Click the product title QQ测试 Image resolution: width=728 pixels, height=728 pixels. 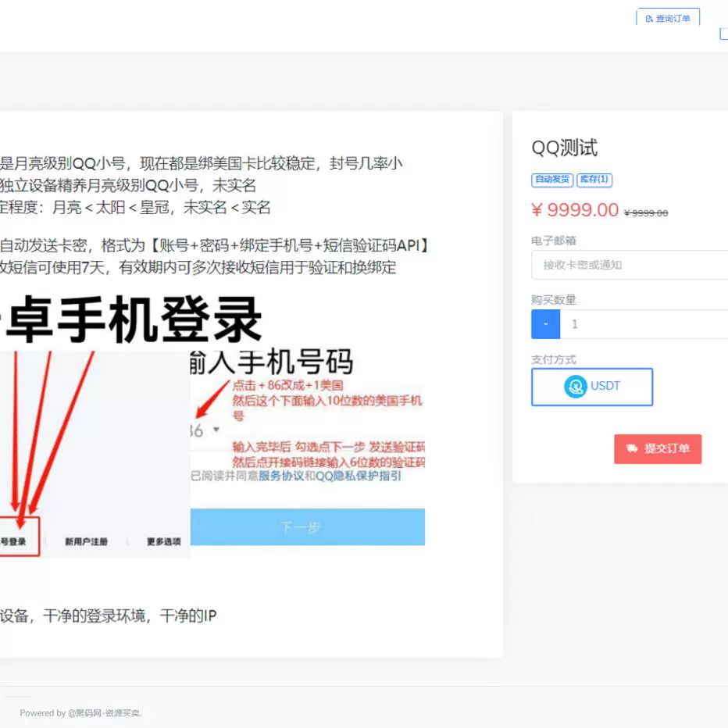pyautogui.click(x=565, y=147)
